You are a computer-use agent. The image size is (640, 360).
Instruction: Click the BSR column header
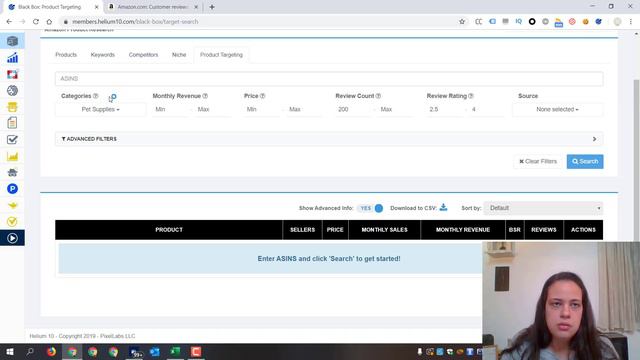(x=515, y=230)
